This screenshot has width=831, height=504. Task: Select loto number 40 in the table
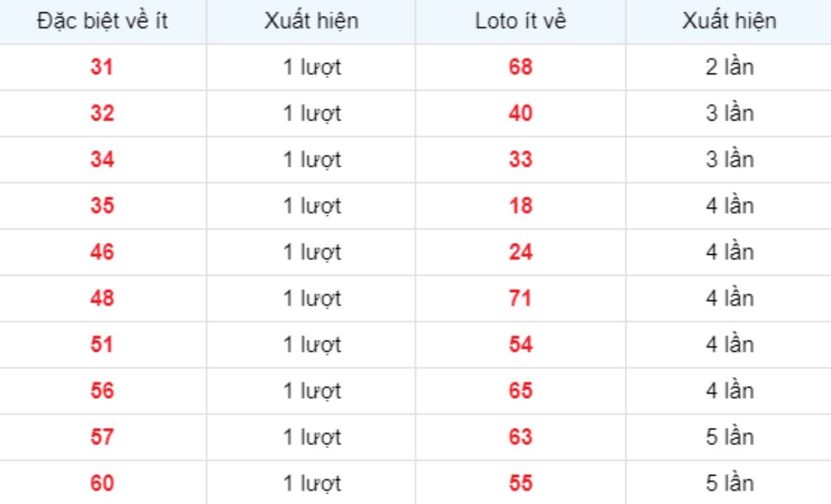coord(520,114)
